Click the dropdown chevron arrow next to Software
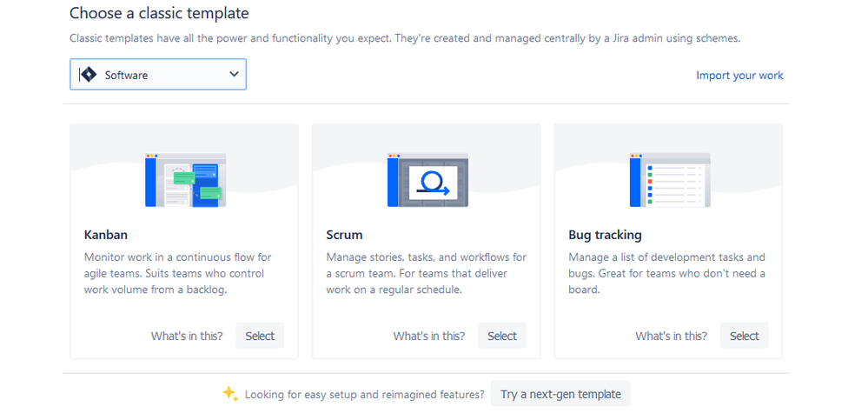This screenshot has height=420, width=868. 235,74
